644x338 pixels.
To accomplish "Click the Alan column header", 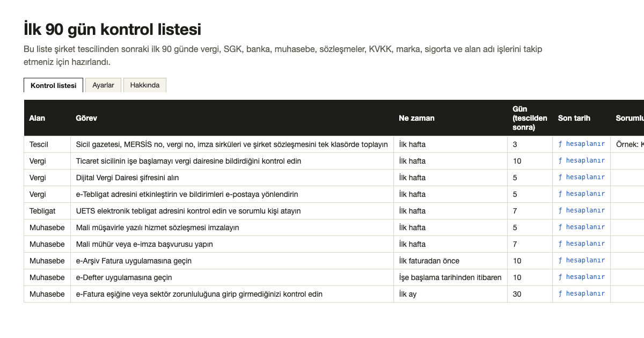I will pyautogui.click(x=47, y=118).
